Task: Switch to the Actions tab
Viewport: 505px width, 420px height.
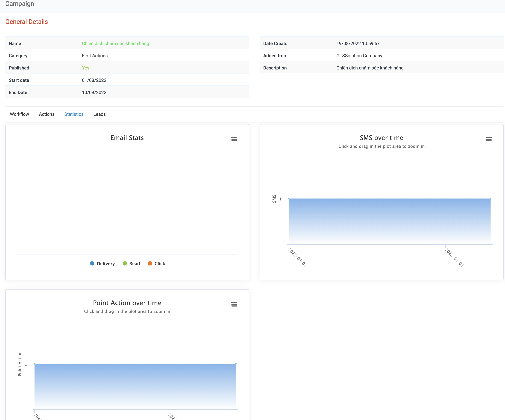Action: tap(47, 114)
